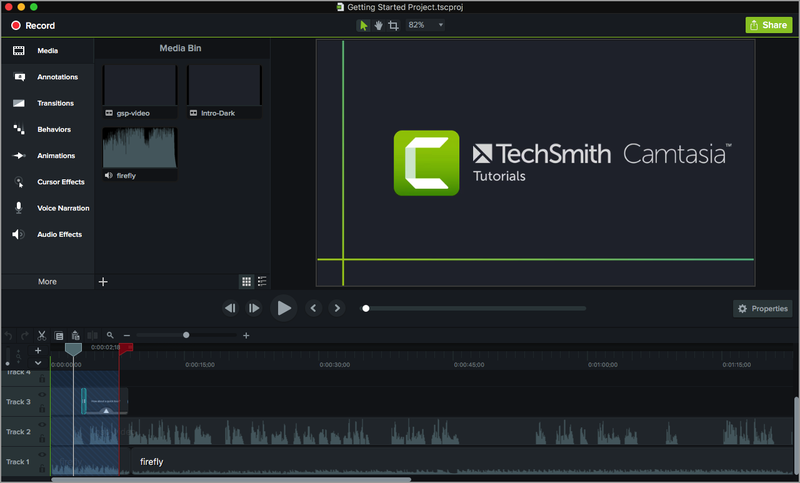
Task: Click the Audio Effects speaker icon
Action: point(18,234)
